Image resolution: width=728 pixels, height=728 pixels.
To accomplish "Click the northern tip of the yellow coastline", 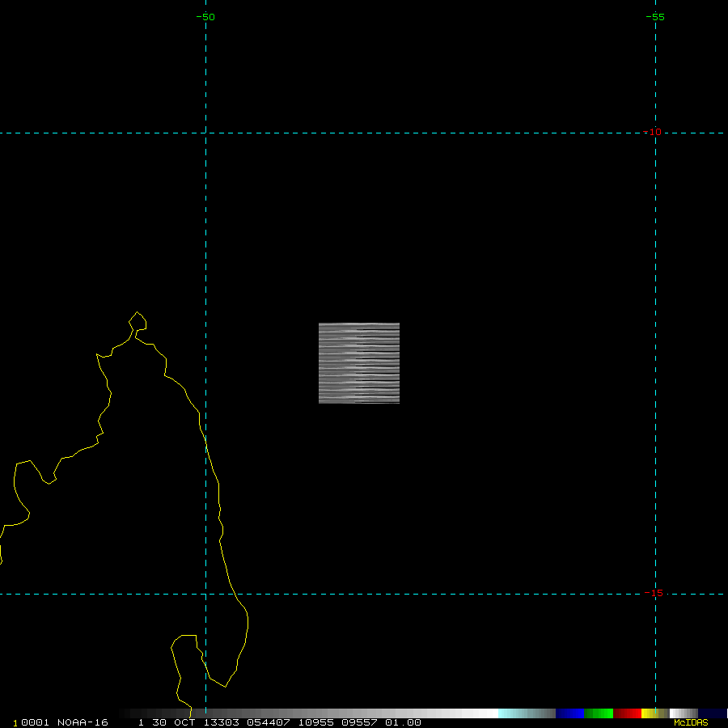I will click(x=138, y=312).
